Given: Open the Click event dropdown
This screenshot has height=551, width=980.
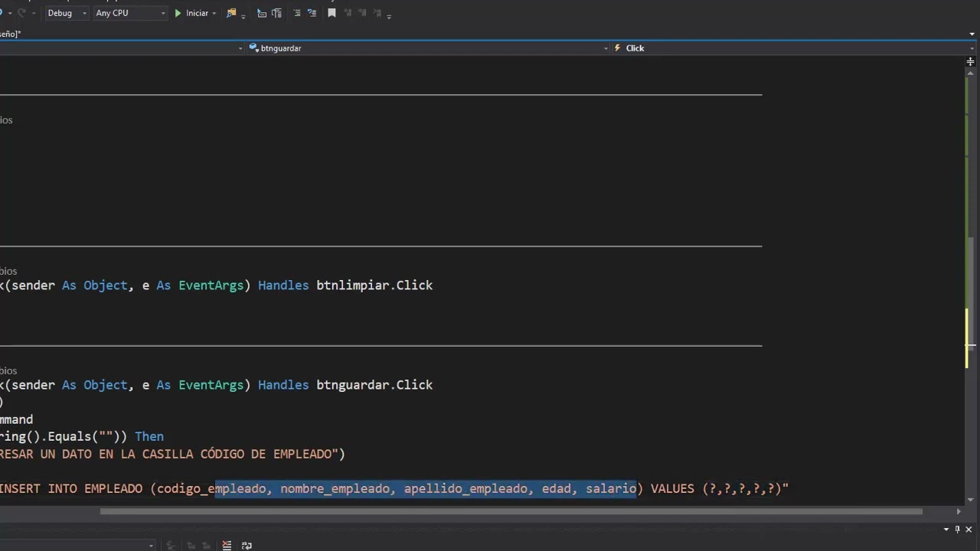Looking at the screenshot, I should pyautogui.click(x=793, y=48).
